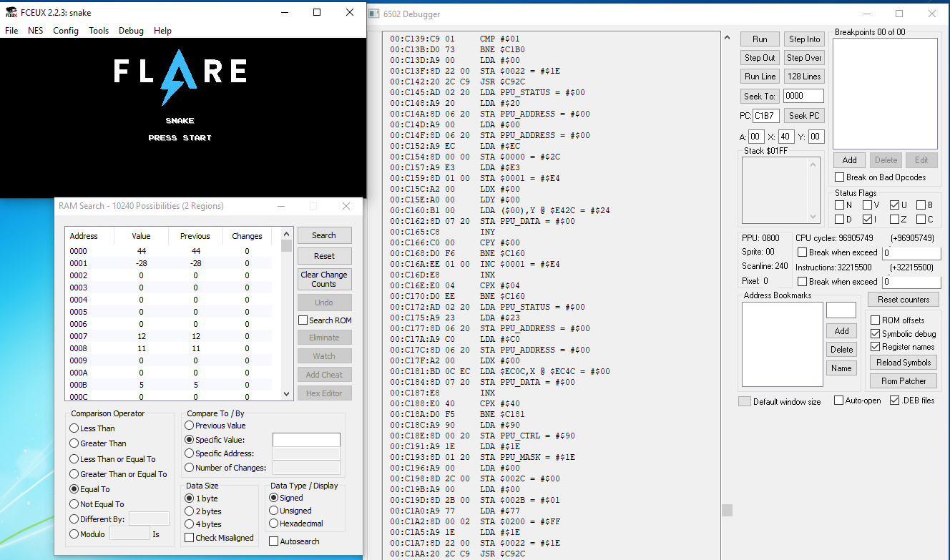
Task: Click the 128 Lines button
Action: [805, 77]
